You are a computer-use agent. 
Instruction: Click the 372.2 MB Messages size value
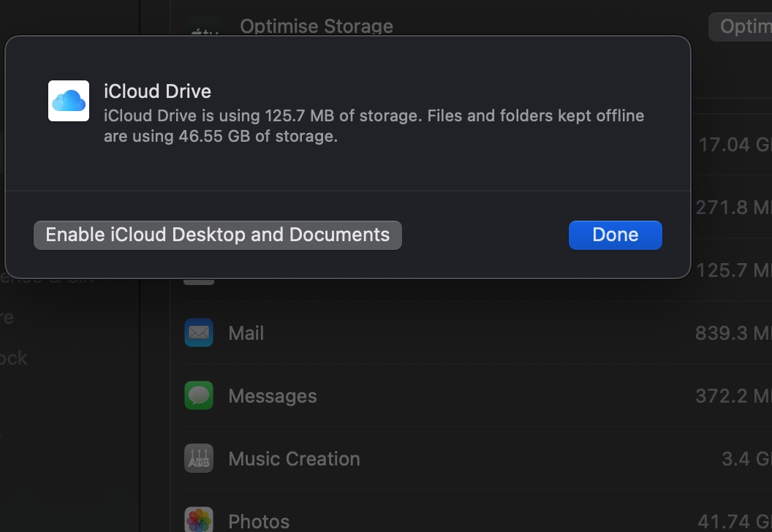pos(733,396)
